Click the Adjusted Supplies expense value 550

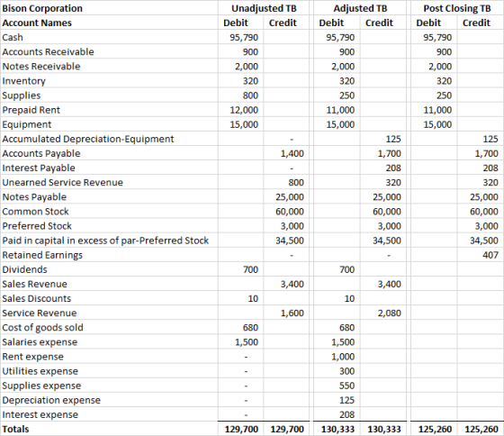347,386
